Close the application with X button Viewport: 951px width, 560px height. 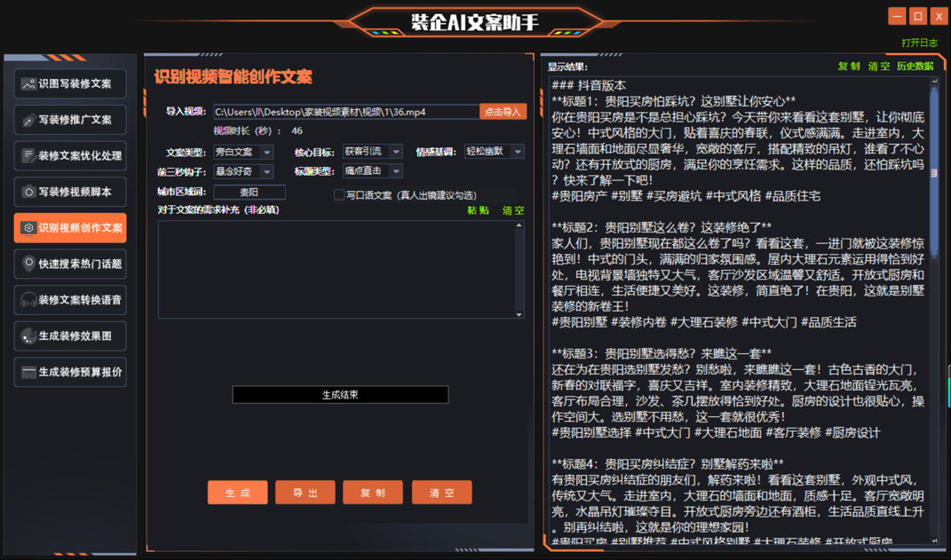(x=939, y=16)
